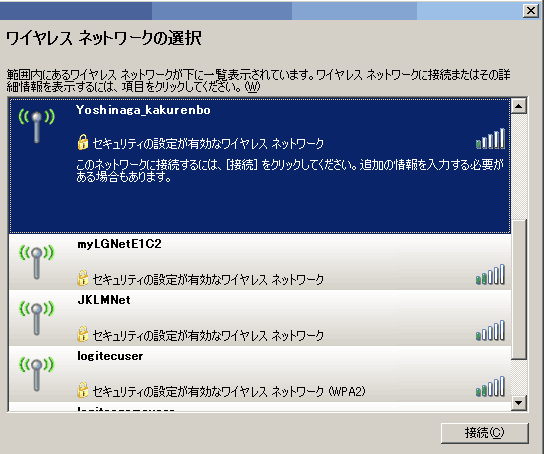Click logitecuser signal strength bars
The height and width of the screenshot is (454, 544).
490,386
